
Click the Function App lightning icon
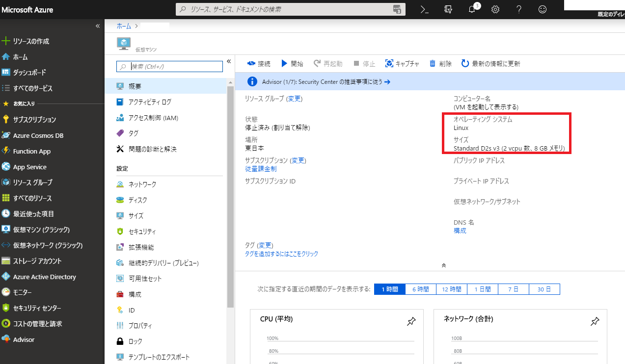pos(6,151)
